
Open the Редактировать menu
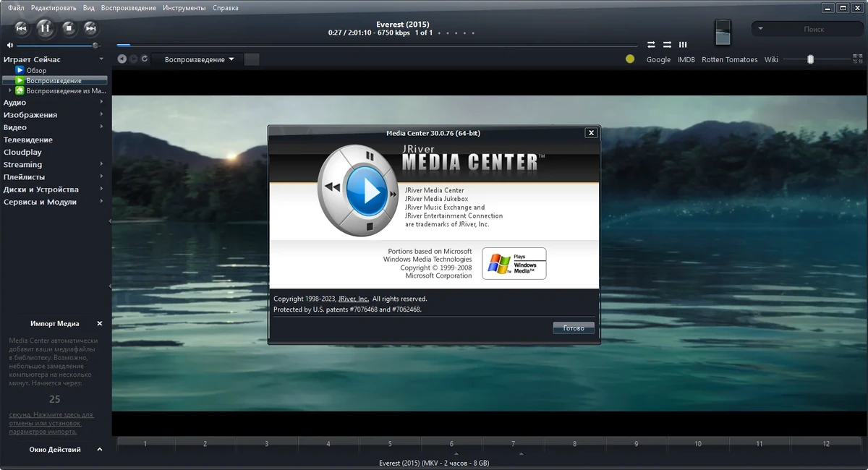(54, 8)
